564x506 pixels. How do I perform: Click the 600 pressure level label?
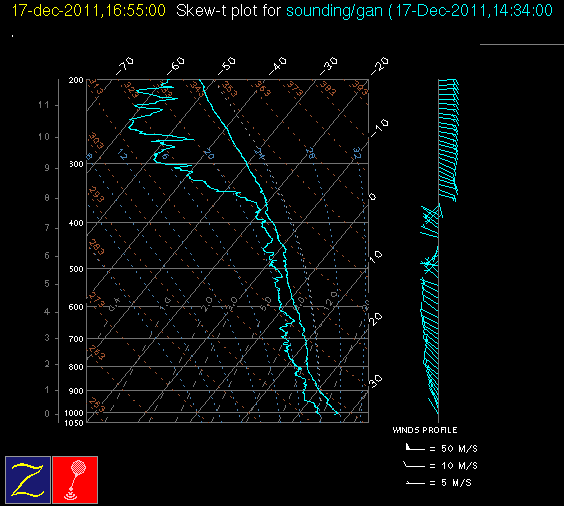(x=76, y=307)
